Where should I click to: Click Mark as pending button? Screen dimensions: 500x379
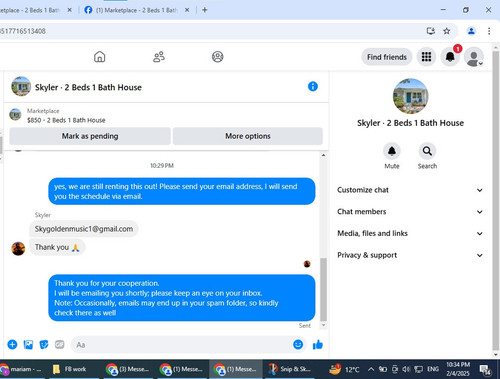[90, 136]
